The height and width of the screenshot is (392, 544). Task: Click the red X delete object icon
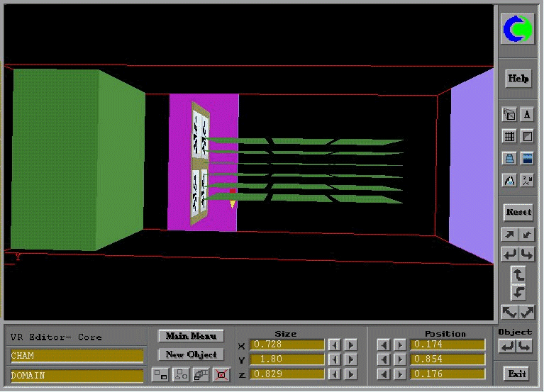[x=222, y=375]
